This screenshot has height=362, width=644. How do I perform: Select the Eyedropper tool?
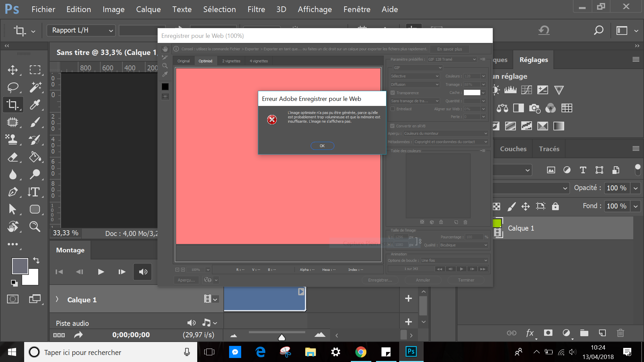[x=35, y=105]
